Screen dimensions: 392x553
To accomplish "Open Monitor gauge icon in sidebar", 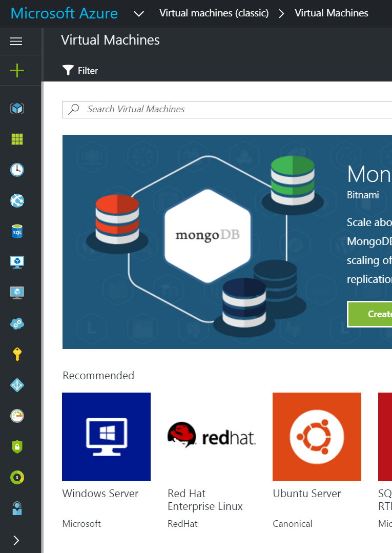I will (x=17, y=416).
